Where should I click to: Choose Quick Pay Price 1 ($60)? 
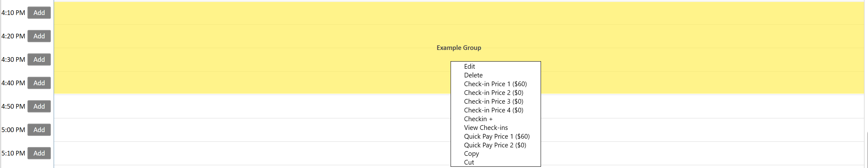click(497, 137)
